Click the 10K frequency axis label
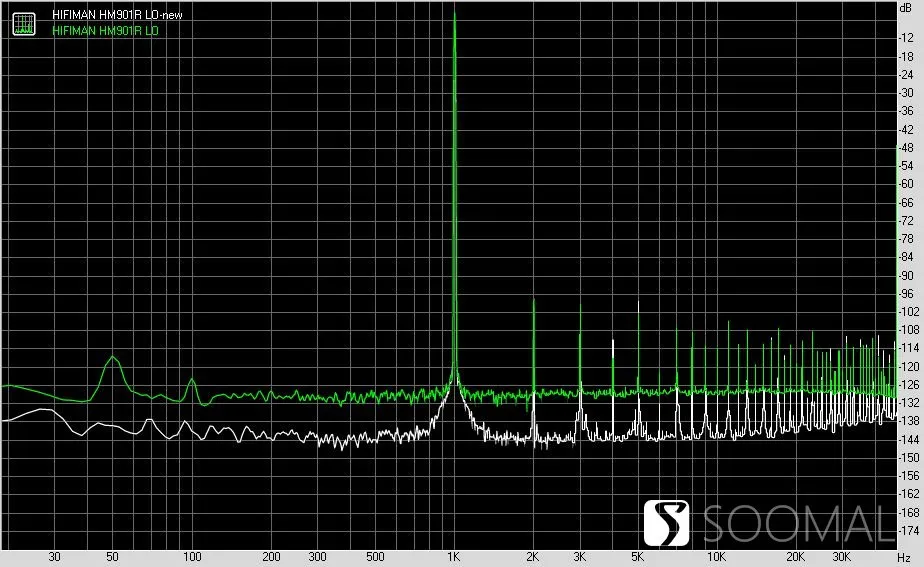Image resolution: width=924 pixels, height=567 pixels. point(717,557)
